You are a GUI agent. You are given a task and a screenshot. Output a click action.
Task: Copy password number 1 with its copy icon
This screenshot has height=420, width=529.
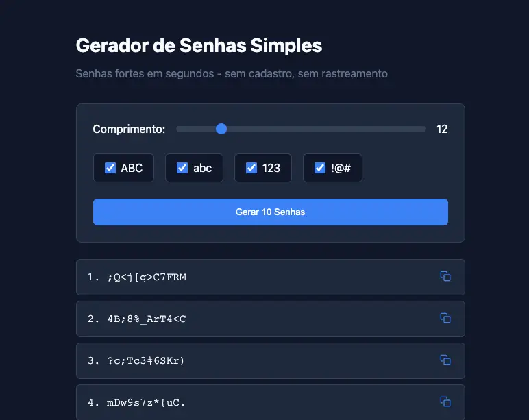tap(445, 276)
